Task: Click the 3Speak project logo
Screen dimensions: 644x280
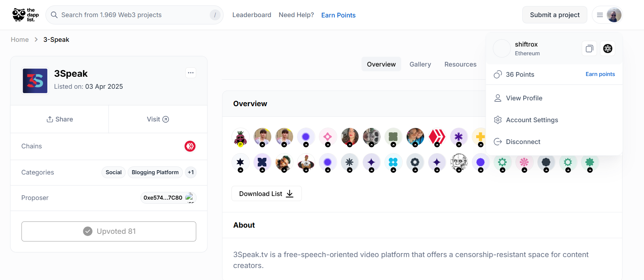Action: [x=35, y=81]
